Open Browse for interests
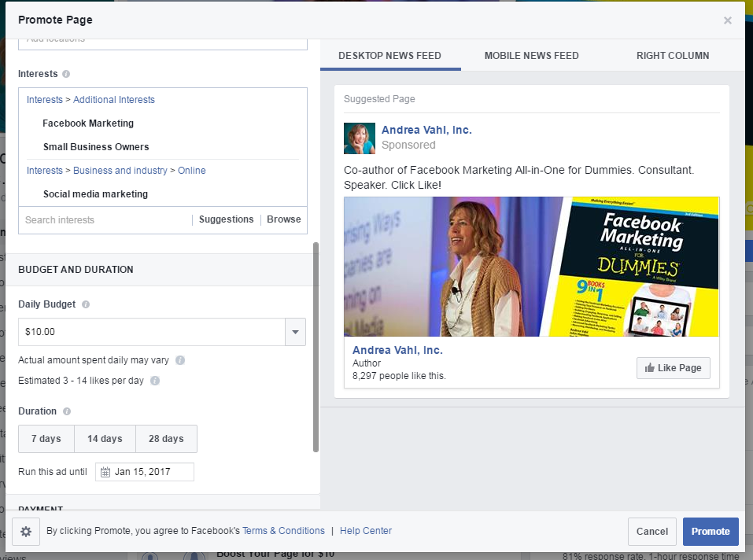 (x=284, y=219)
